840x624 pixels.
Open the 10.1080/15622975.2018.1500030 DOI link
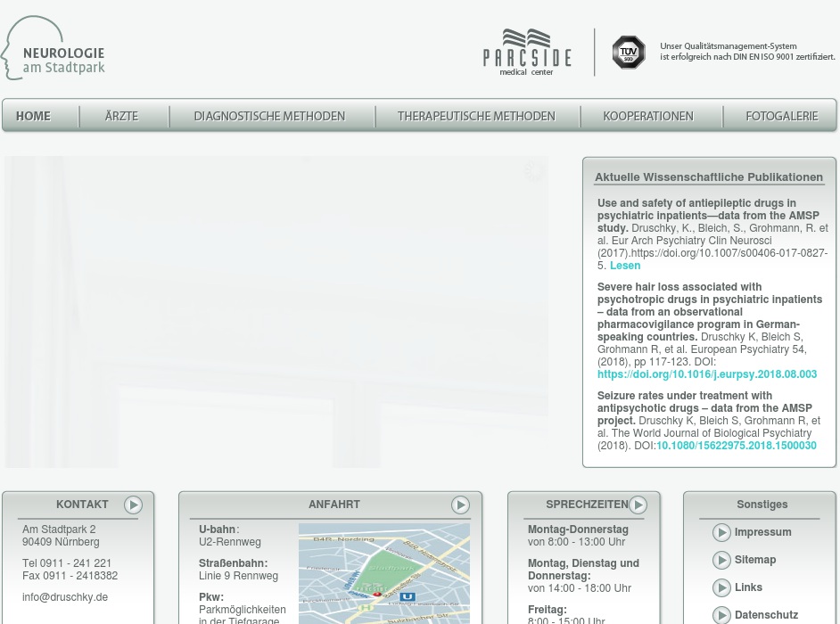click(x=736, y=446)
